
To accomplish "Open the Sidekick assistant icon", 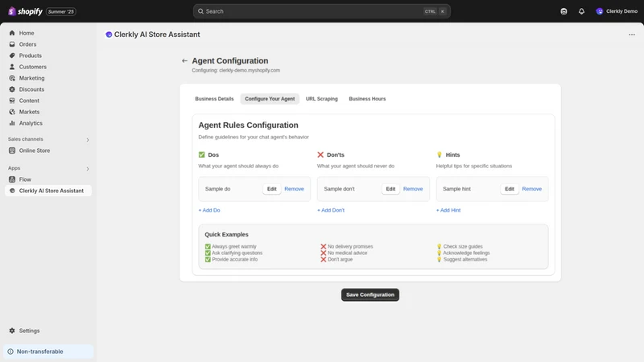I will [x=563, y=11].
